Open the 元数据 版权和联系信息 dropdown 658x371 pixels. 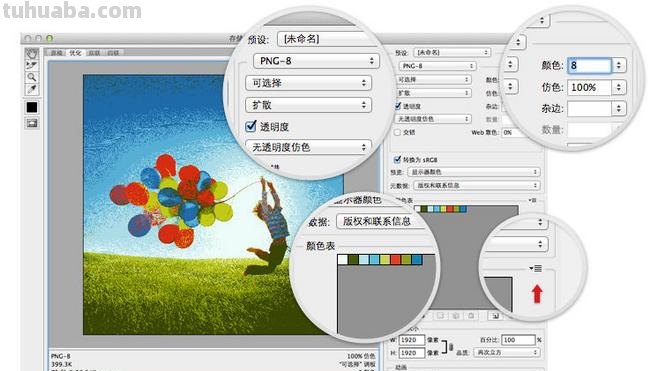pyautogui.click(x=476, y=186)
